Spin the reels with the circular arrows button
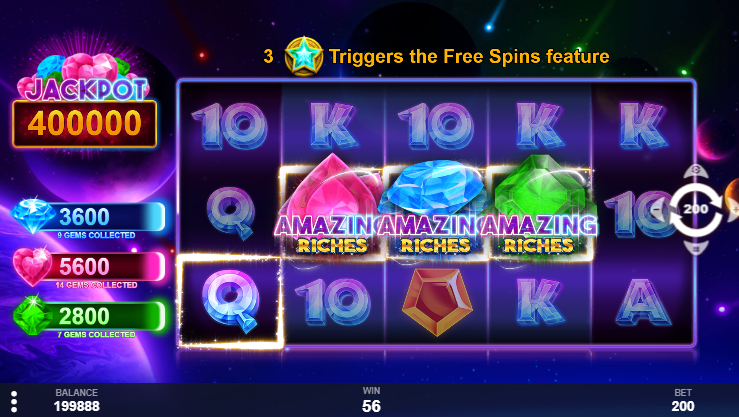Image resolution: width=739 pixels, height=417 pixels. tap(696, 210)
